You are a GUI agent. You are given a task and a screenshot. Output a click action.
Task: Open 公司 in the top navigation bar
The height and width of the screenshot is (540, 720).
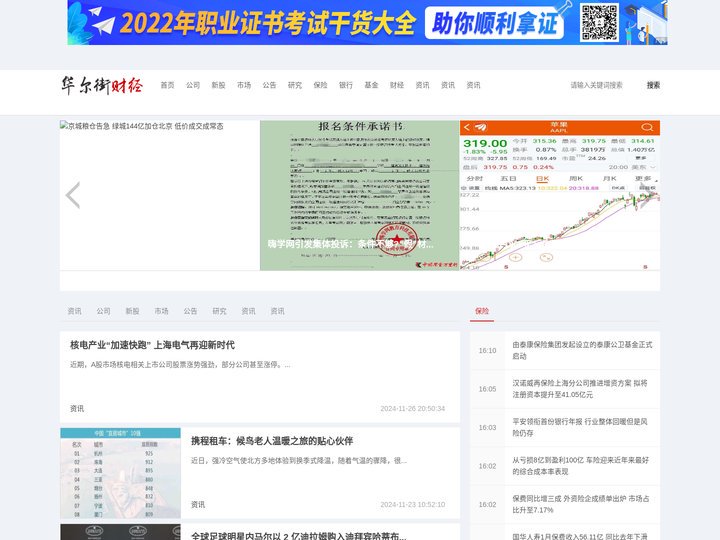(193, 85)
